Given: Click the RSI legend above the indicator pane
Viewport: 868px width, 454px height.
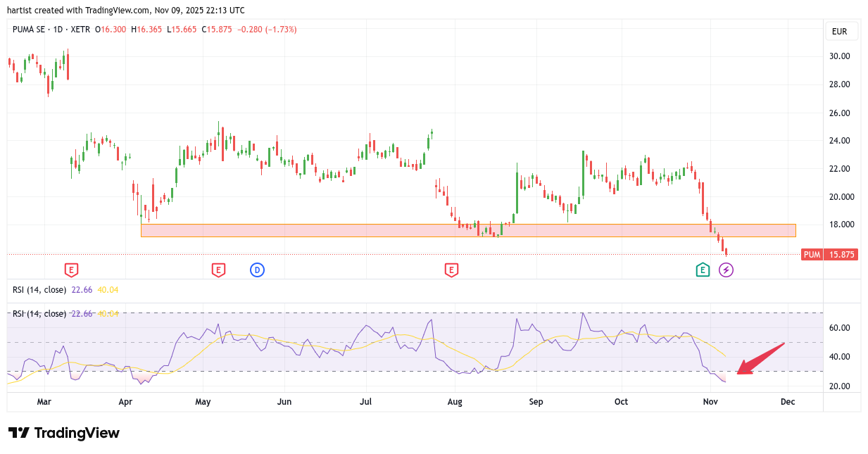Looking at the screenshot, I should pyautogui.click(x=39, y=289).
